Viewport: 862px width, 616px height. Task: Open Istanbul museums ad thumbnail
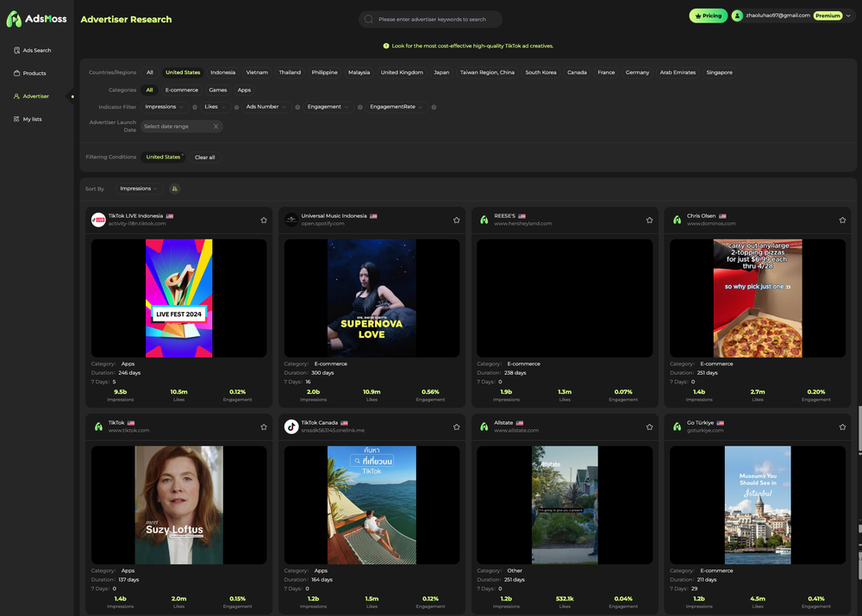pyautogui.click(x=758, y=505)
